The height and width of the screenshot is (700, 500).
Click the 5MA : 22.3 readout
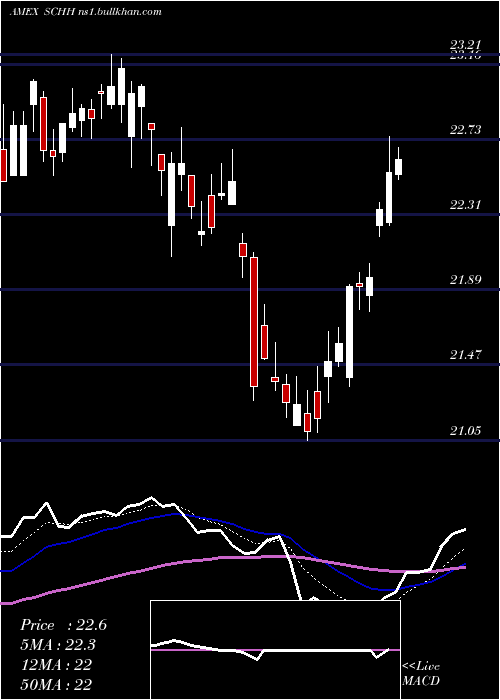[58, 645]
